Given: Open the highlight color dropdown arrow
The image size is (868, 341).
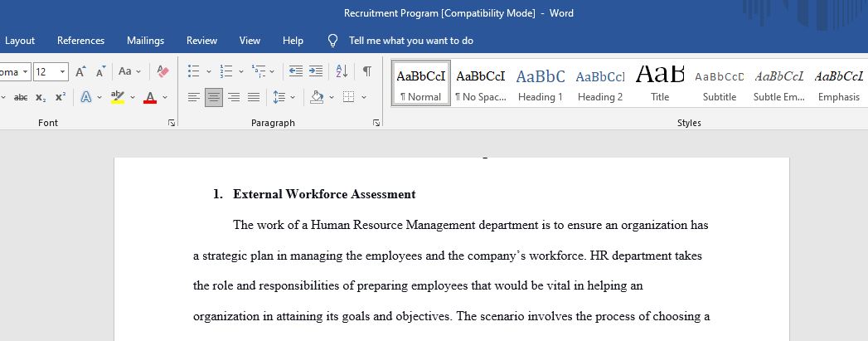Looking at the screenshot, I should click(133, 97).
